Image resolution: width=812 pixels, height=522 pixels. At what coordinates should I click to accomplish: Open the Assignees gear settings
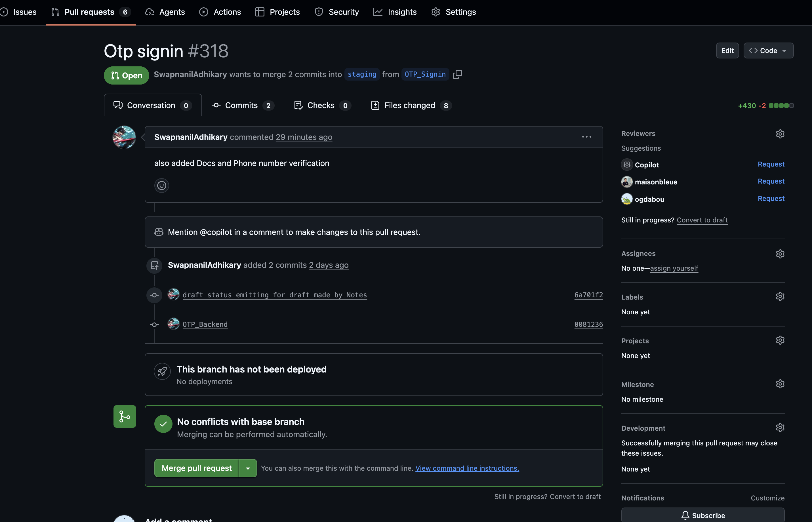pos(780,254)
